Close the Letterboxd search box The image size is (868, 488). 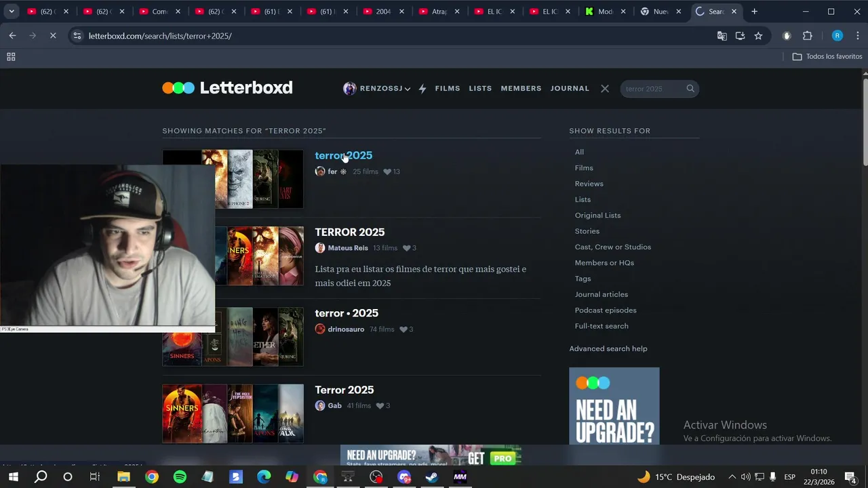605,89
